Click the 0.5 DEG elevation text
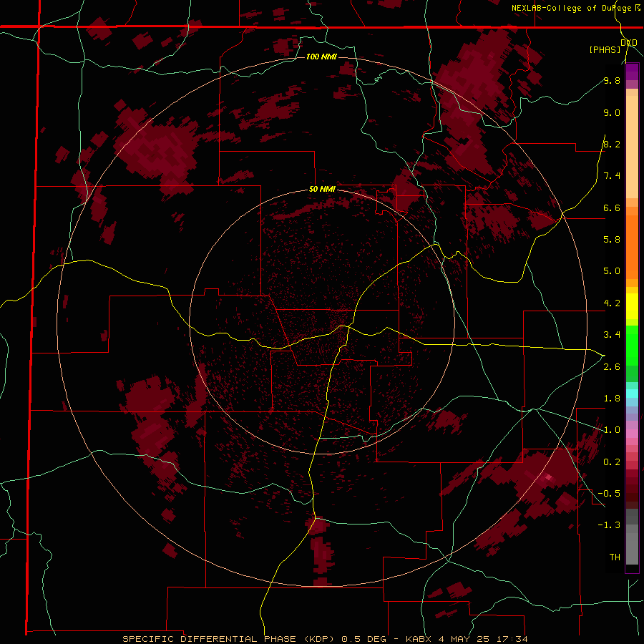644x644 pixels. point(364,639)
